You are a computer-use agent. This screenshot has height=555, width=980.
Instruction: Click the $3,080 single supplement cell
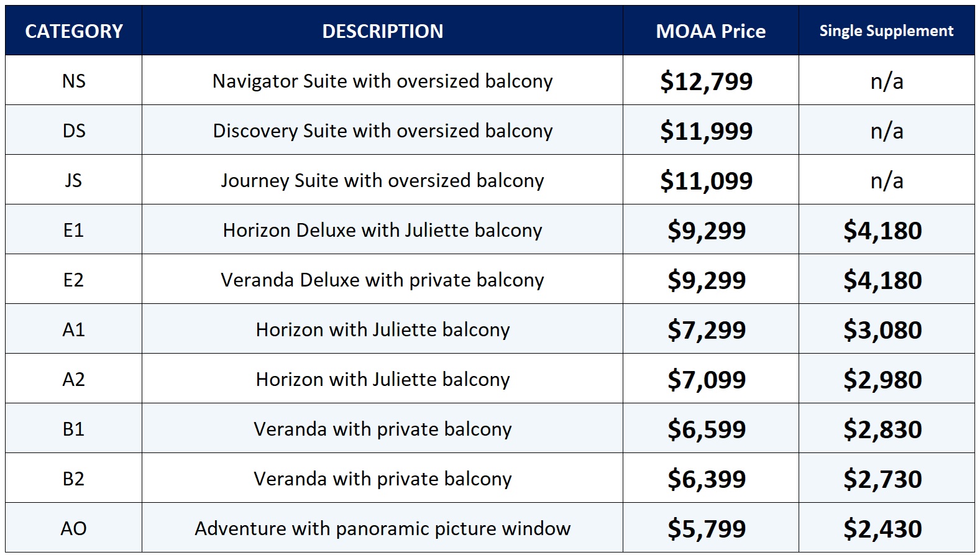pyautogui.click(x=882, y=330)
